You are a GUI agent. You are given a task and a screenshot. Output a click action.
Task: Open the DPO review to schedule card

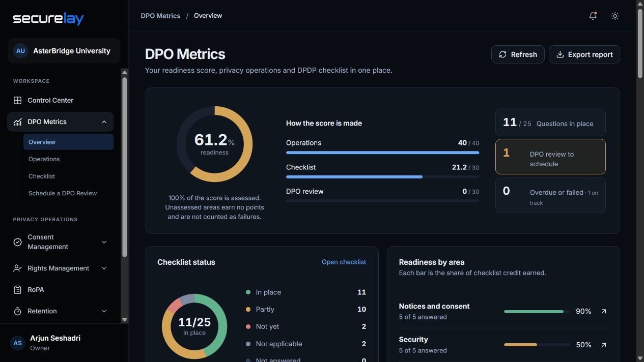pos(550,157)
